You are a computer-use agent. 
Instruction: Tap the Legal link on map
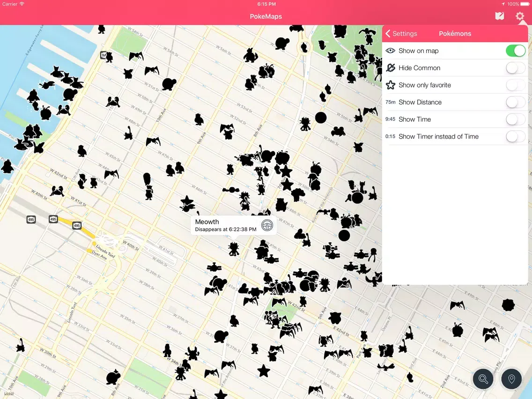click(9, 393)
